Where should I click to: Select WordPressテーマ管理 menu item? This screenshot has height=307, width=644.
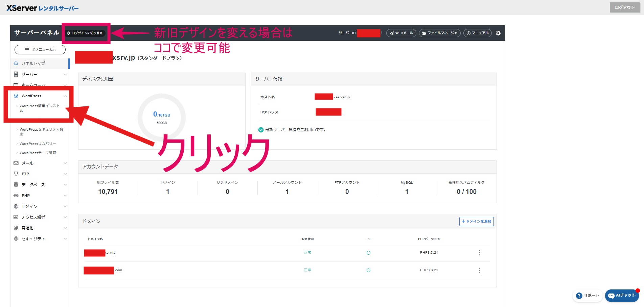(38, 153)
